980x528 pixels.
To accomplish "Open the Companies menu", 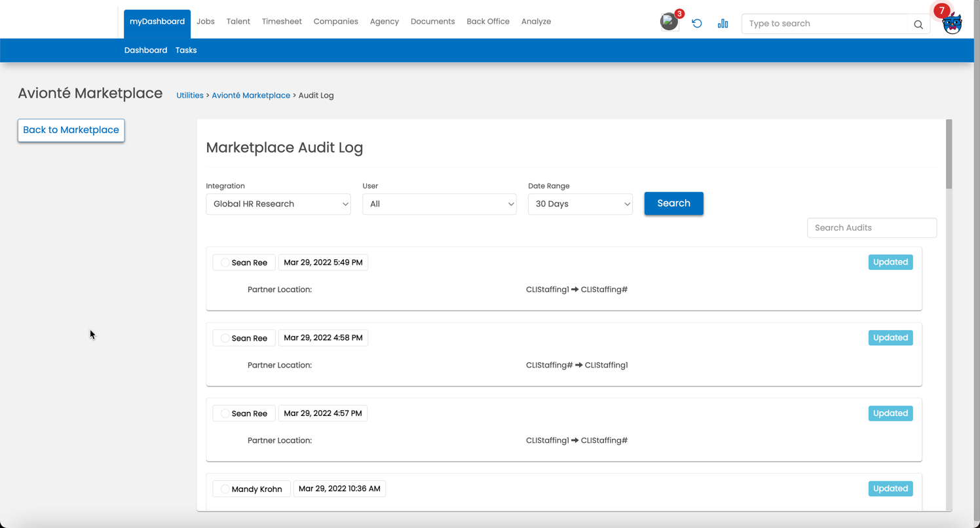I will pyautogui.click(x=336, y=22).
